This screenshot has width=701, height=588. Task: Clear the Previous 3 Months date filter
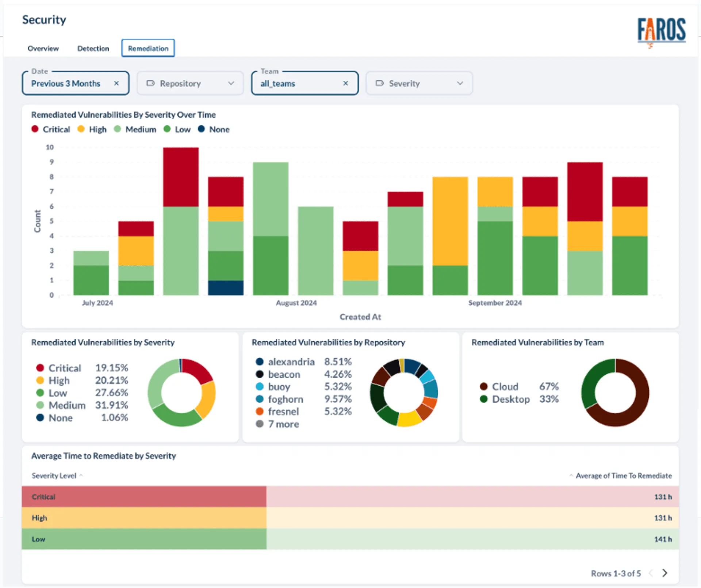(x=117, y=83)
